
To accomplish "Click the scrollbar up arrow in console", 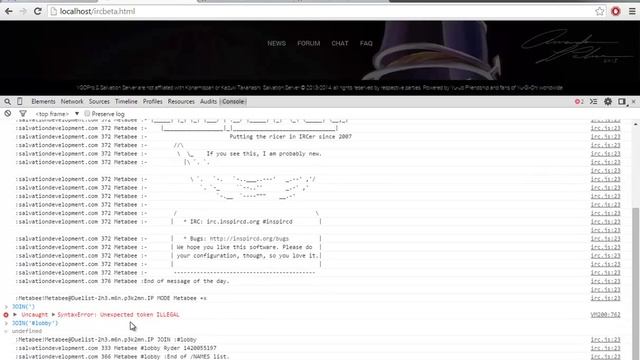I will tap(636, 124).
